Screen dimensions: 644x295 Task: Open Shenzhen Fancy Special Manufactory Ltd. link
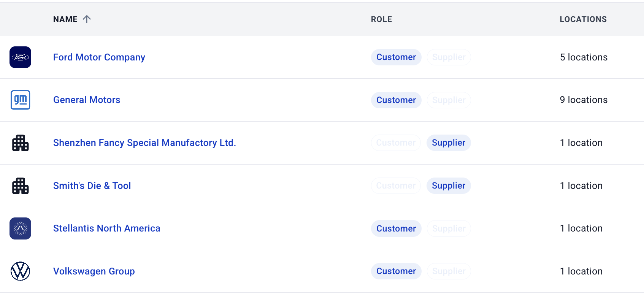coord(144,143)
